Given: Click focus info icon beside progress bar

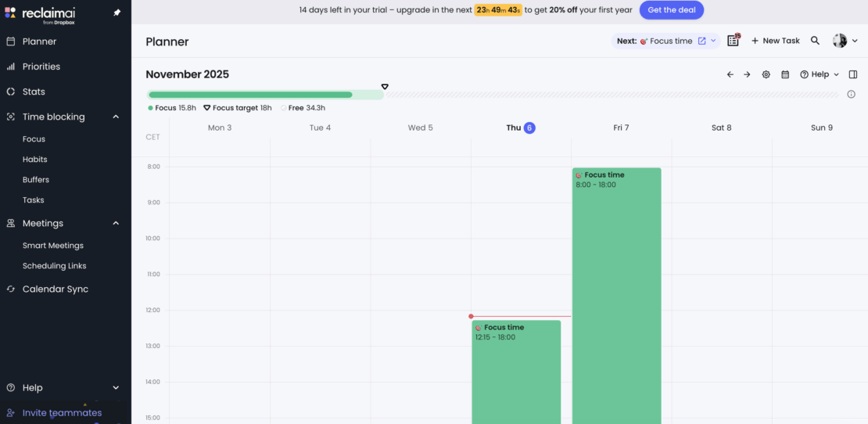Looking at the screenshot, I should click(851, 95).
